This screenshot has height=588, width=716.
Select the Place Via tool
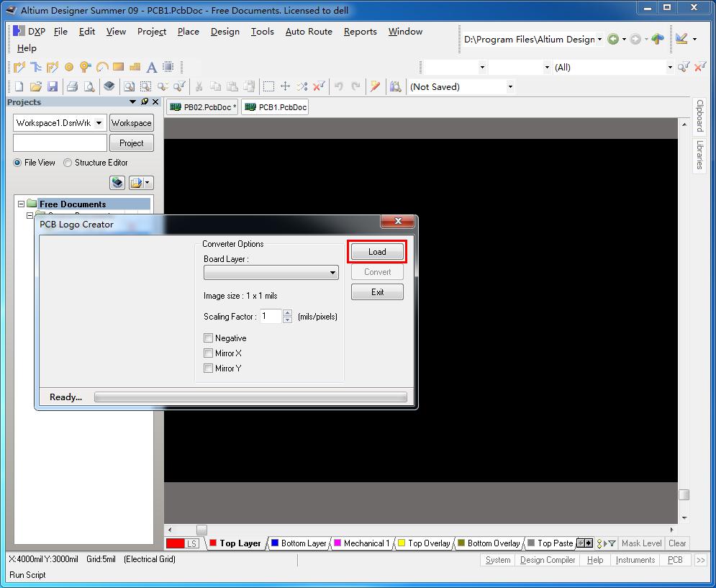(85, 67)
